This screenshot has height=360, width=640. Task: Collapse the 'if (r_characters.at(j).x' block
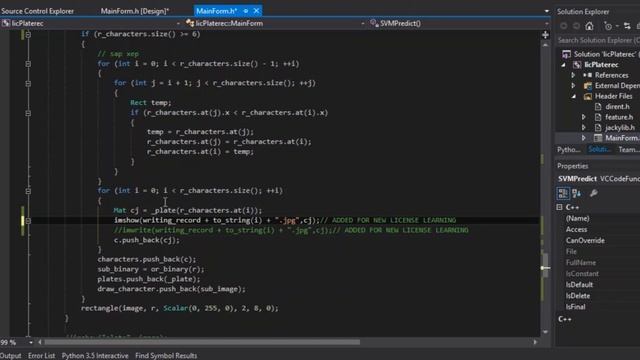click(x=28, y=113)
